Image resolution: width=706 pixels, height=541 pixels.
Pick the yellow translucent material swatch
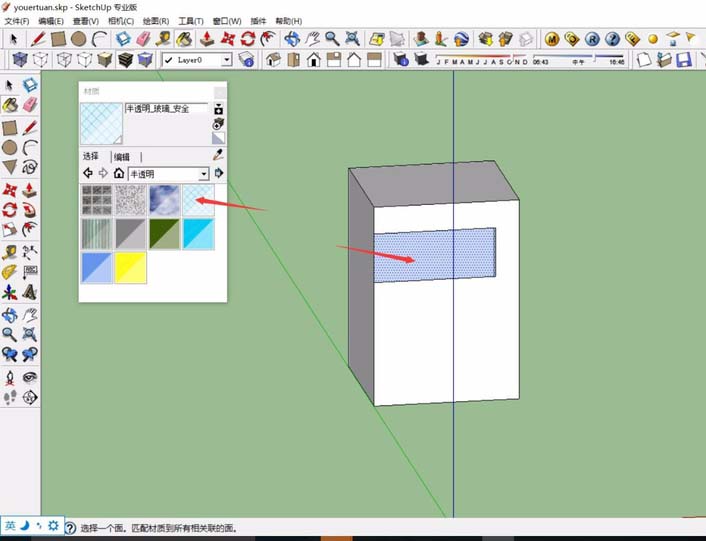131,267
